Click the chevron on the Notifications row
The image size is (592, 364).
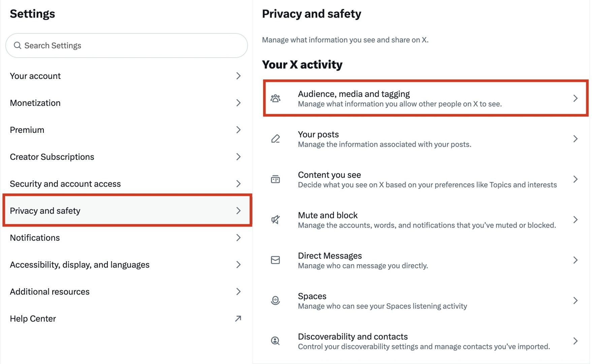point(239,238)
